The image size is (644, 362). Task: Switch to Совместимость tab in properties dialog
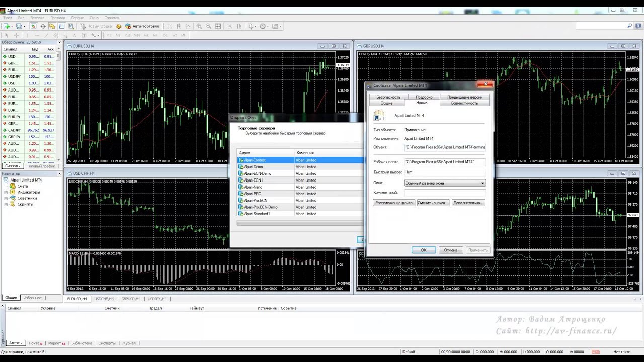pos(464,103)
